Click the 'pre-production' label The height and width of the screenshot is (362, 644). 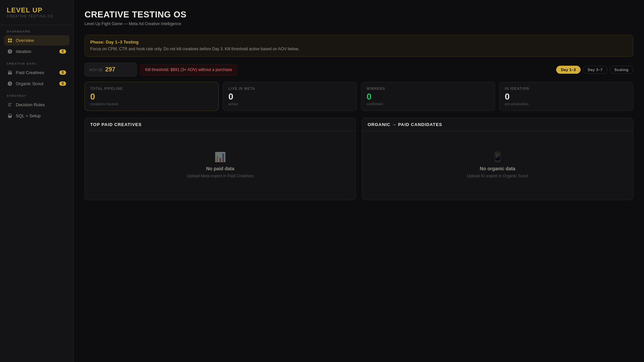click(x=517, y=104)
